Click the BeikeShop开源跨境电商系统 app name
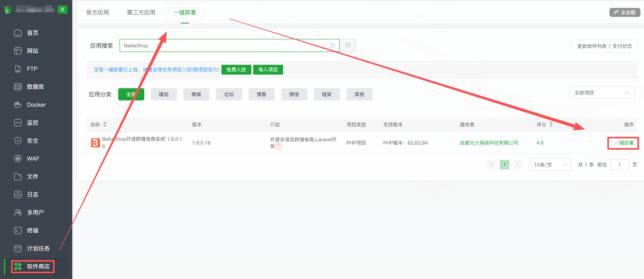 (142, 143)
